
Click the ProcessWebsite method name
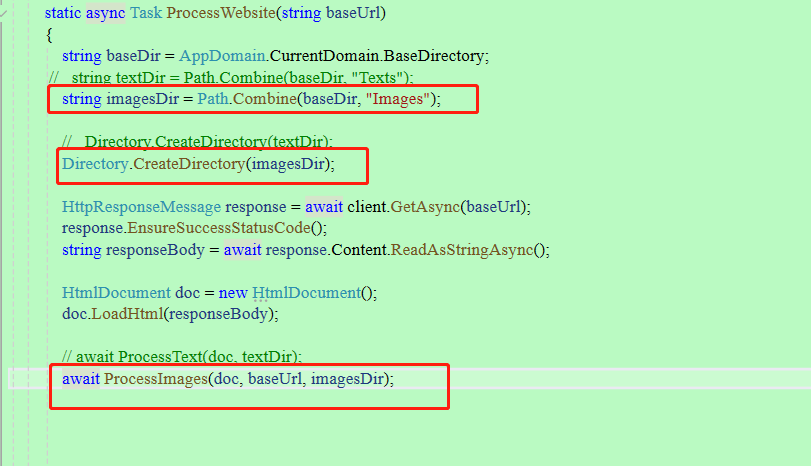click(x=221, y=12)
